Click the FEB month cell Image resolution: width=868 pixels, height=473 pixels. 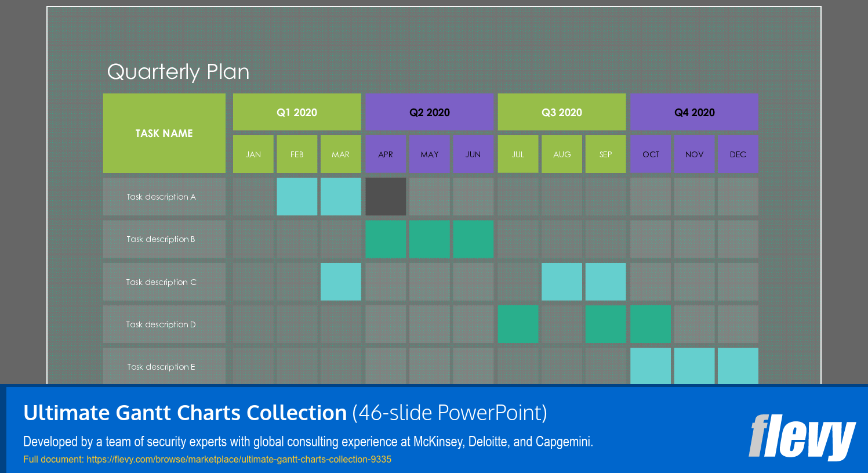click(297, 154)
